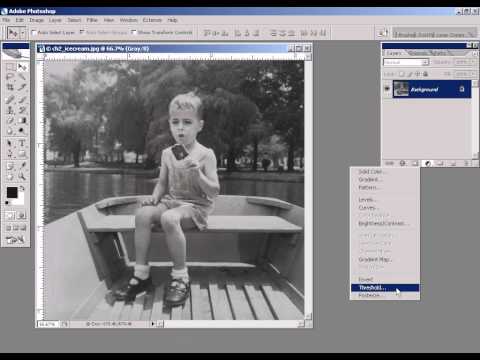The height and width of the screenshot is (360, 480).
Task: Select the Magic Wand tool
Action: click(x=22, y=77)
